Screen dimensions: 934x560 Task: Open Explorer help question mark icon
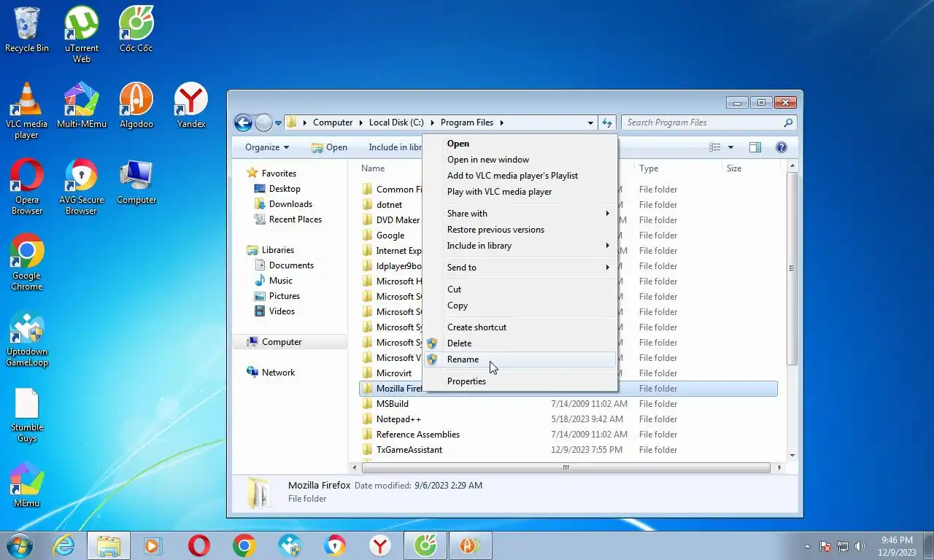pyautogui.click(x=781, y=147)
